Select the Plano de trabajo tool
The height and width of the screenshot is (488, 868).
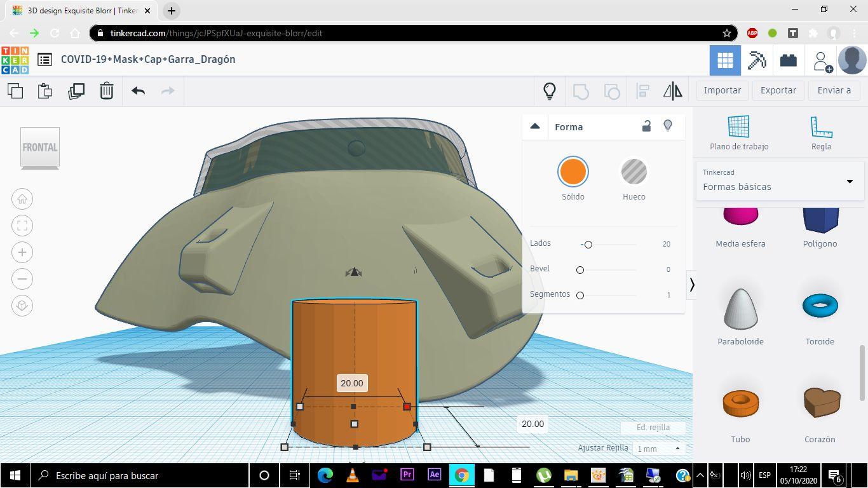(x=739, y=133)
